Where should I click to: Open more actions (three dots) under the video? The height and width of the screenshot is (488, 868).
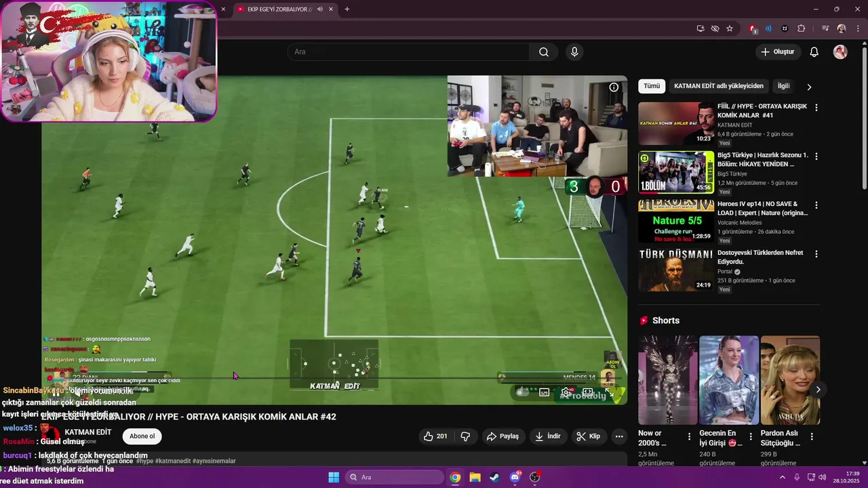coord(618,436)
